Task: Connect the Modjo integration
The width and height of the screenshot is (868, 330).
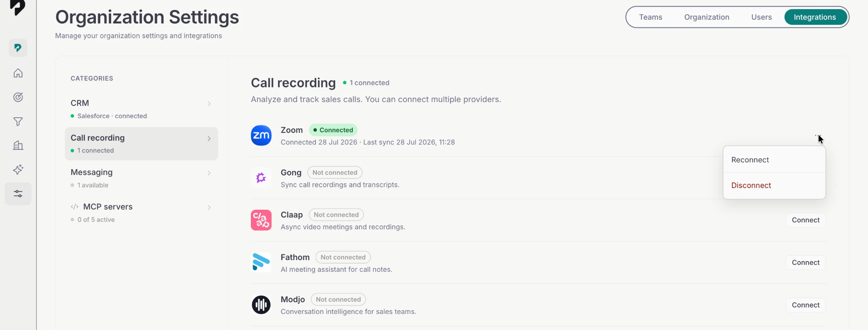Action: pyautogui.click(x=806, y=305)
